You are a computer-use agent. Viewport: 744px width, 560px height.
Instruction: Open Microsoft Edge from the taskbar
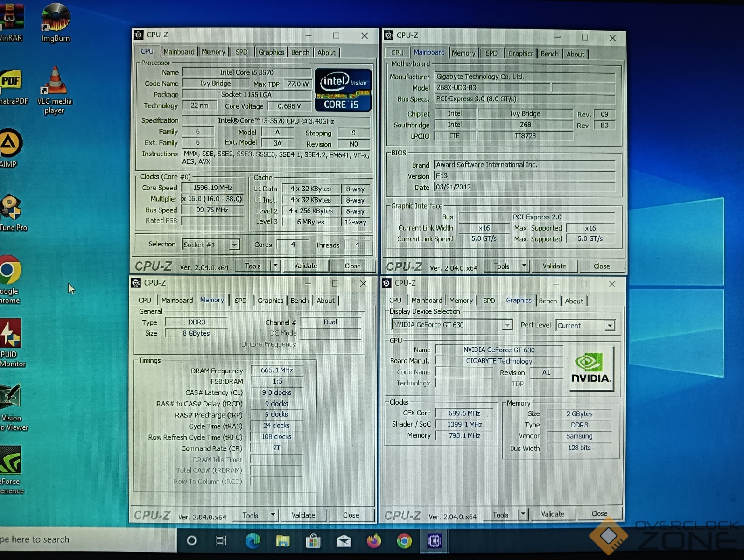[x=253, y=540]
